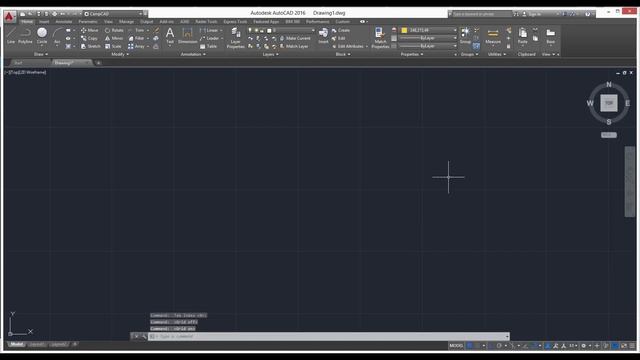The width and height of the screenshot is (640, 360).
Task: Switch to the Output ribbon tab
Action: pyautogui.click(x=147, y=22)
